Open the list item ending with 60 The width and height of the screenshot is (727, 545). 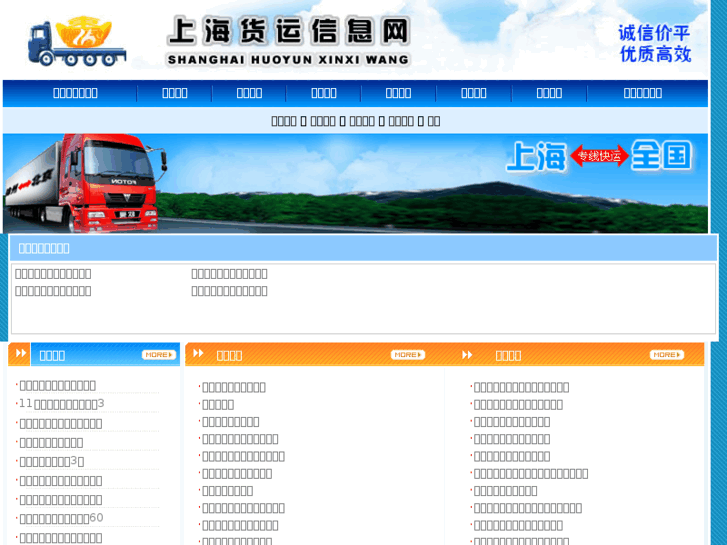(x=61, y=518)
